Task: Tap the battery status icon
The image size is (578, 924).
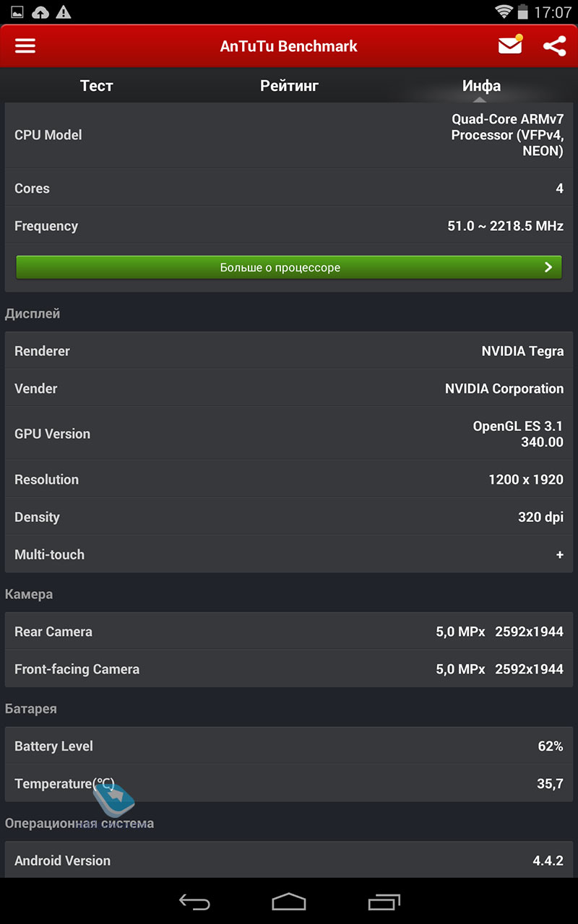Action: (522, 12)
